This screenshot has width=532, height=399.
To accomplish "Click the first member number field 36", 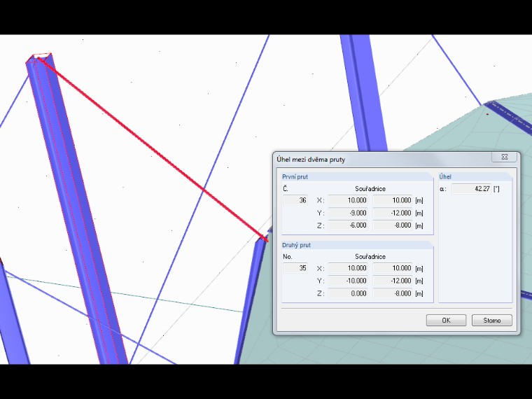I will (x=295, y=200).
